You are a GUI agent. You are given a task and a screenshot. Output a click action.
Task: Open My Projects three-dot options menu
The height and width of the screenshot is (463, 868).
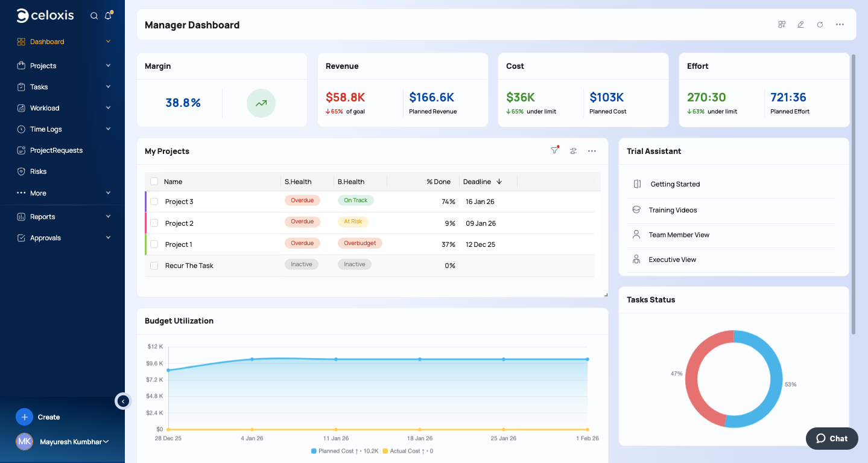[x=592, y=151]
